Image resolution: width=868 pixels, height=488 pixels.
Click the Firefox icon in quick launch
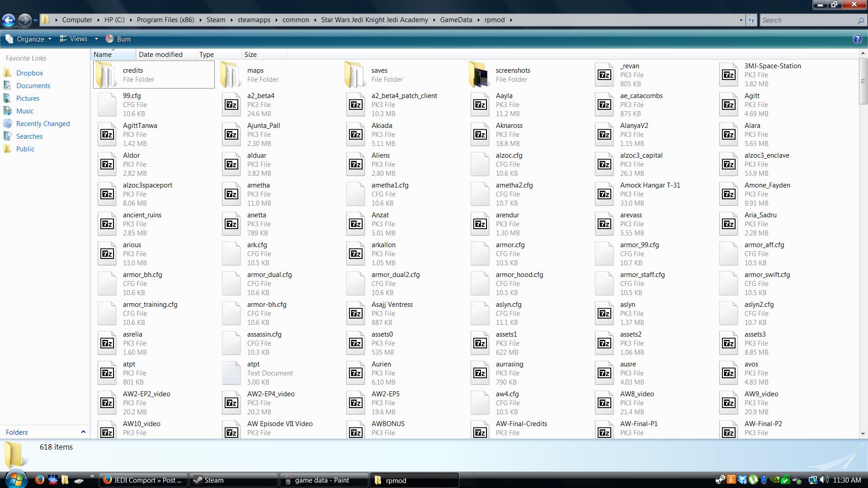pos(39,480)
